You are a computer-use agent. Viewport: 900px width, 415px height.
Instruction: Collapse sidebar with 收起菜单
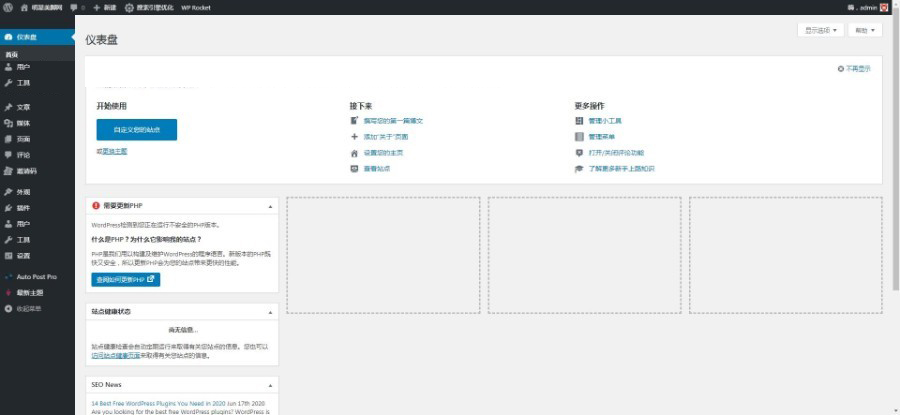tap(27, 309)
